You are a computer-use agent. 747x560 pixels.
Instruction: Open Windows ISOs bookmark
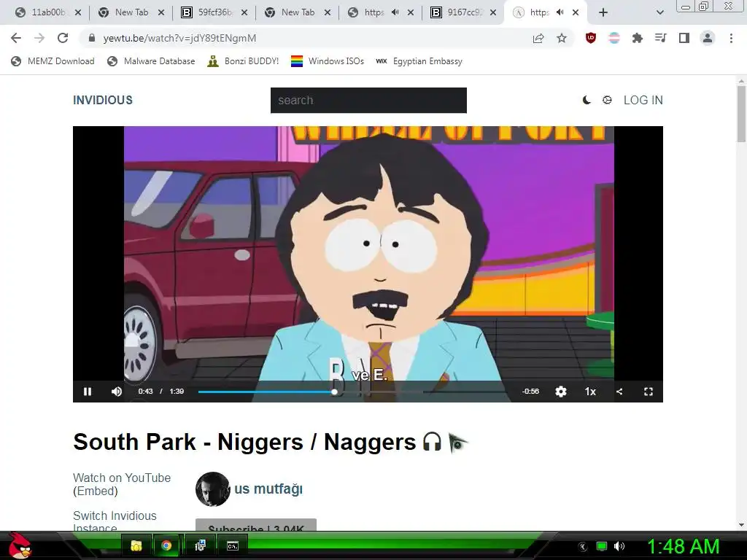point(328,61)
